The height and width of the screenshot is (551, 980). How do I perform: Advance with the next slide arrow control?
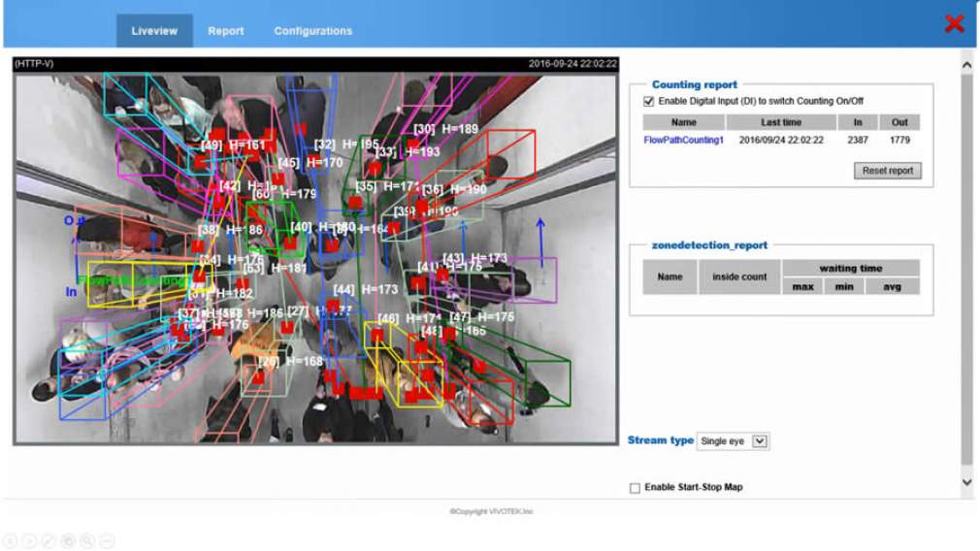(29, 540)
